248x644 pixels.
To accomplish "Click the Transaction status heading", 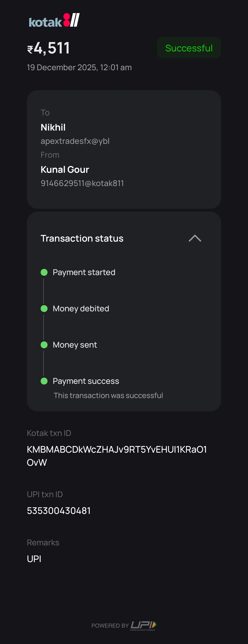I will (x=82, y=239).
